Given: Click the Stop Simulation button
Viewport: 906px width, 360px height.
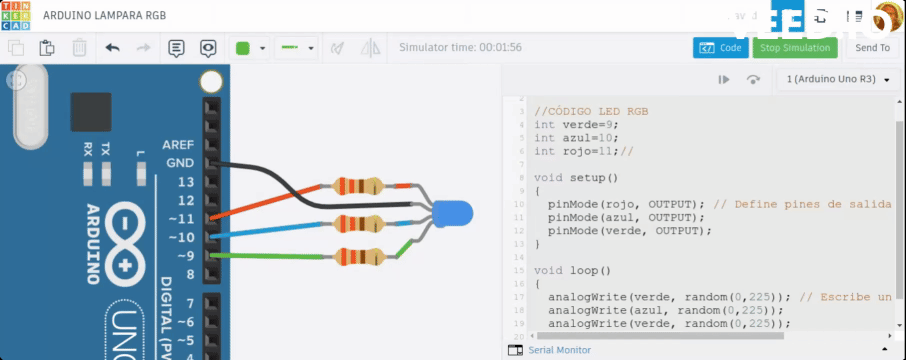Looking at the screenshot, I should (795, 48).
